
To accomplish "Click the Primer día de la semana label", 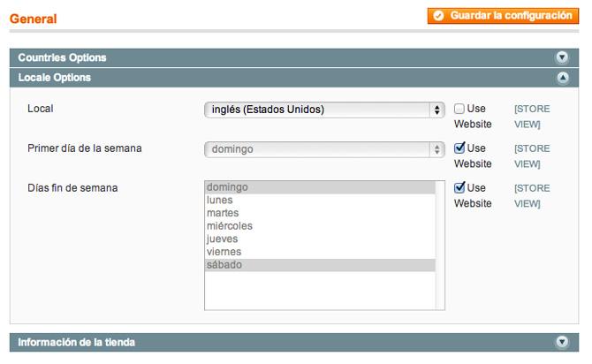I will click(85, 148).
